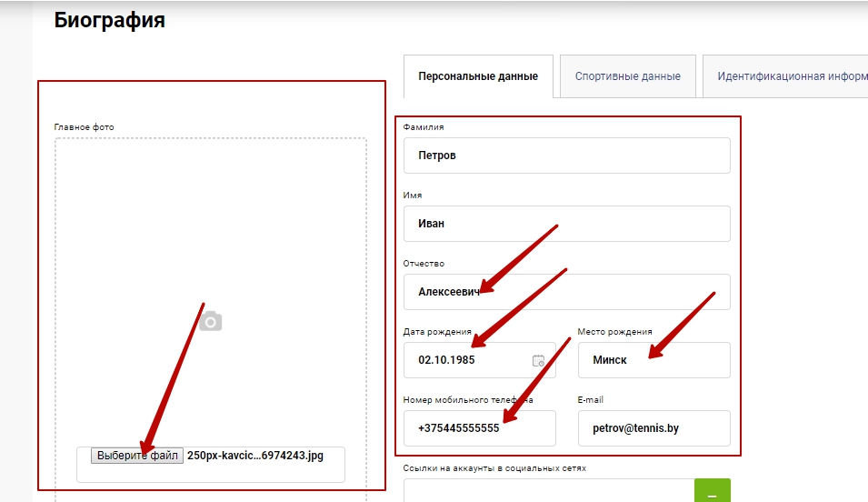Click the Дата рождения label
This screenshot has width=868, height=502.
pyautogui.click(x=437, y=332)
